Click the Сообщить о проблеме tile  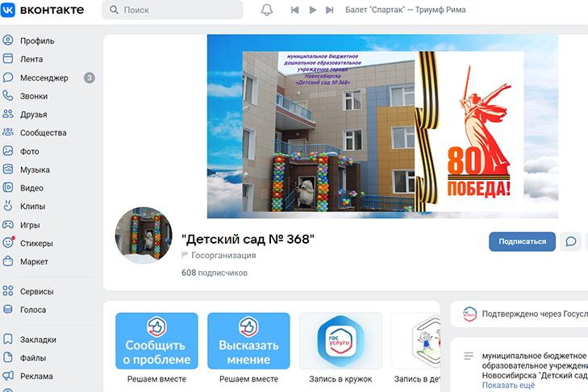click(156, 340)
